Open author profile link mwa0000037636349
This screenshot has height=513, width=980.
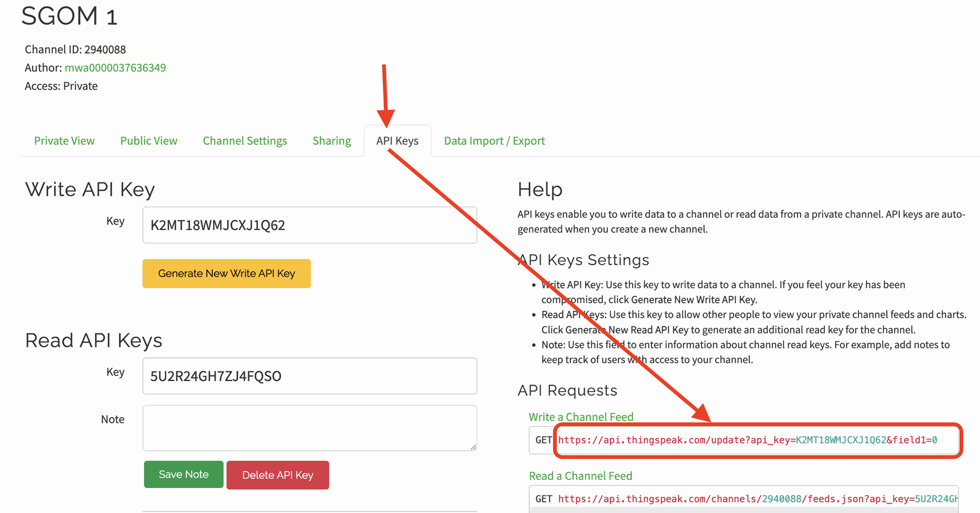115,68
